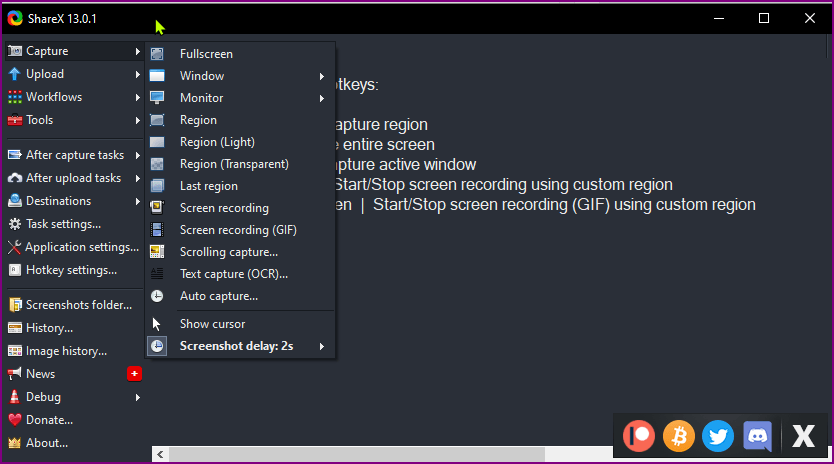Click the Text capture (OCR) icon
Screen dimensions: 834x464
(x=157, y=274)
